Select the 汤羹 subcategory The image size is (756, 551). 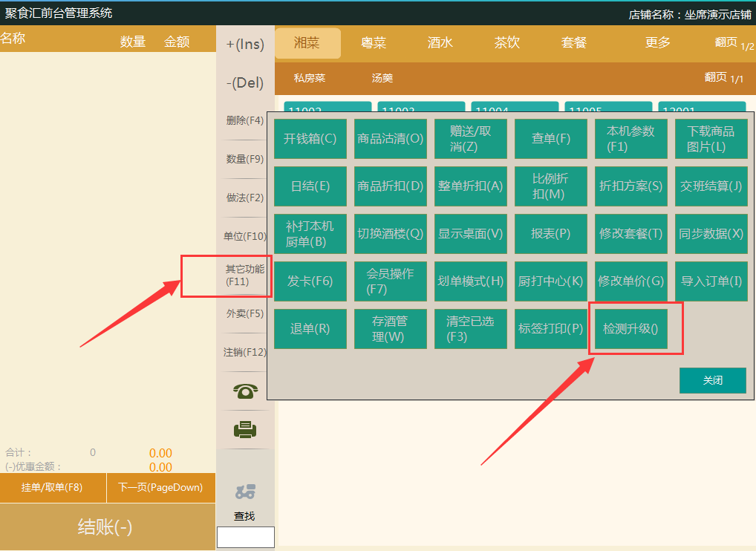tap(382, 78)
